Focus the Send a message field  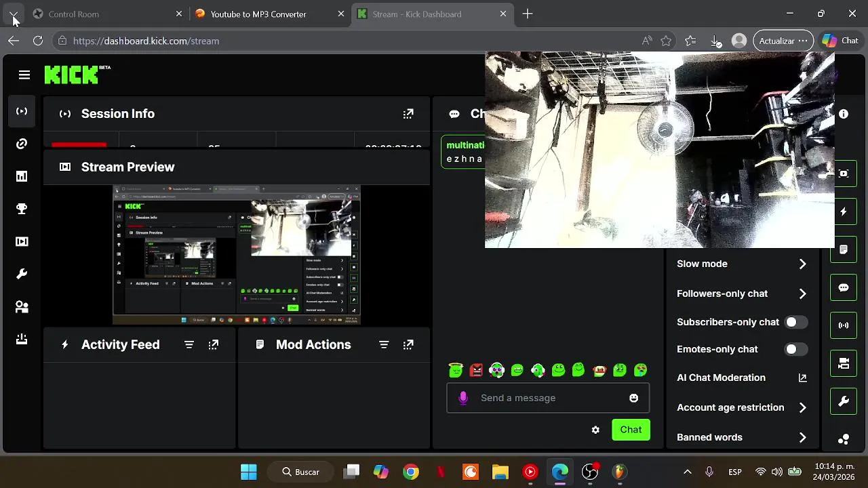click(548, 398)
